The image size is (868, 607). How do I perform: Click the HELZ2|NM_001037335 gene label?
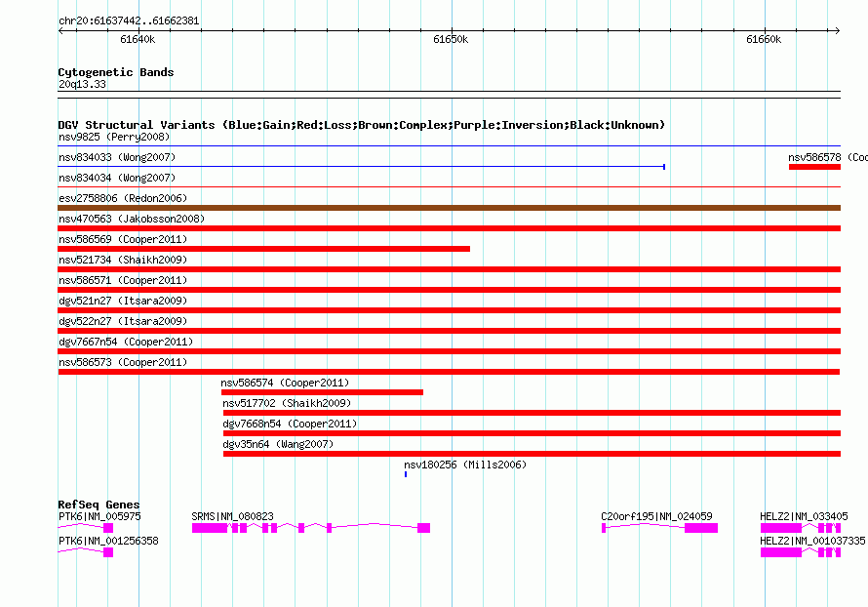click(812, 541)
